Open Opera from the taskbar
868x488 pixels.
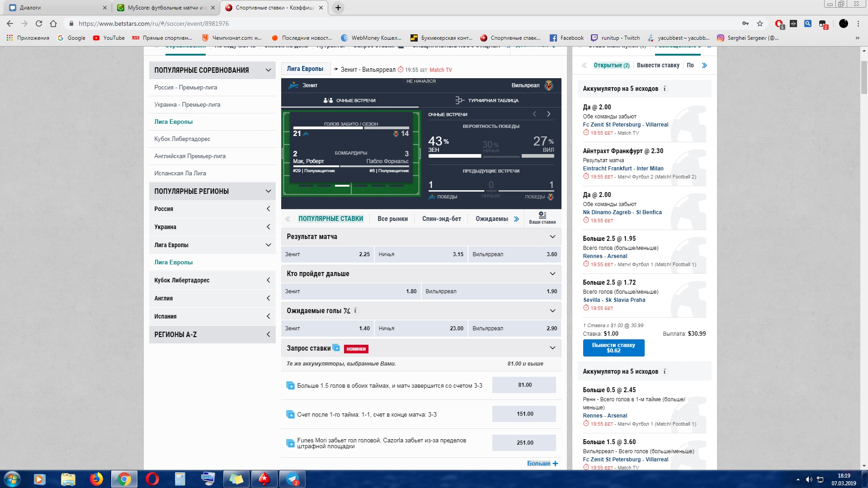152,479
